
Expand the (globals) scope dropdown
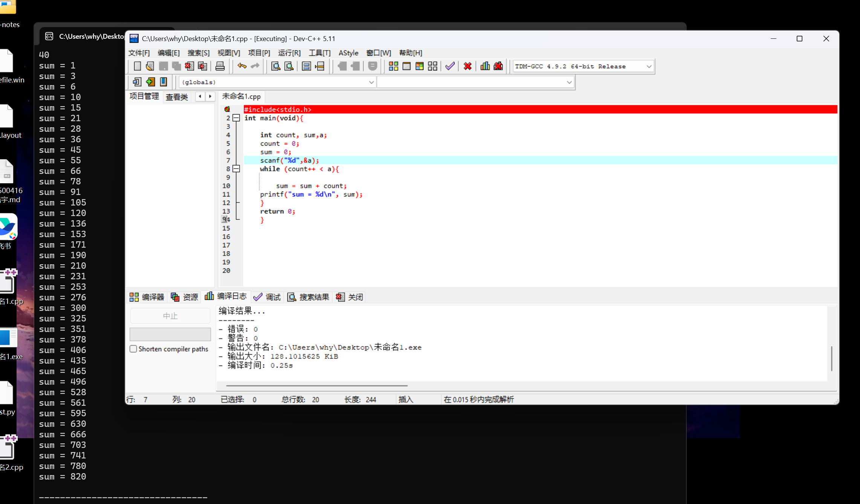[371, 82]
